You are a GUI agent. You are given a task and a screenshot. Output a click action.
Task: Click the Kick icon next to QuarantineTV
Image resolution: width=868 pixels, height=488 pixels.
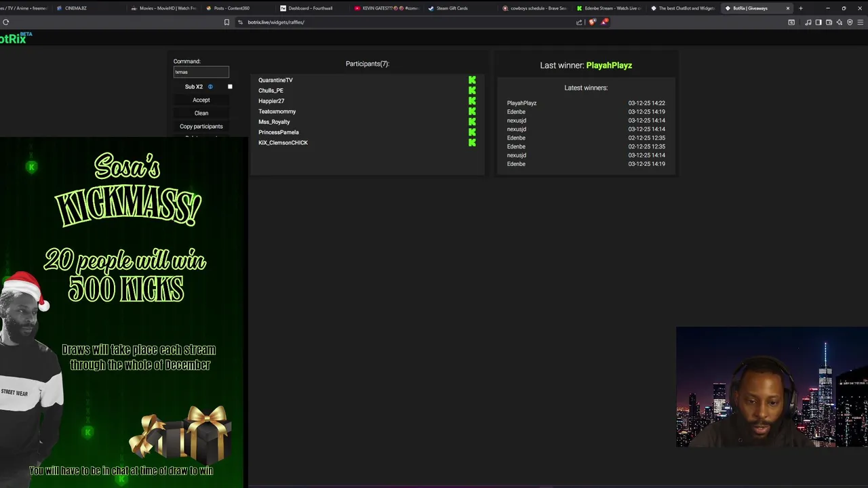click(x=472, y=80)
